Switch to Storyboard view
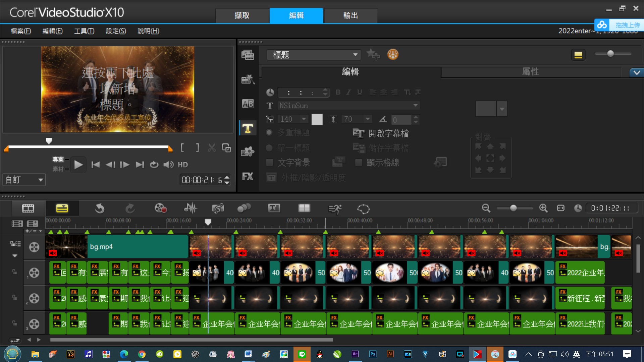This screenshot has width=644, height=362. (x=28, y=208)
